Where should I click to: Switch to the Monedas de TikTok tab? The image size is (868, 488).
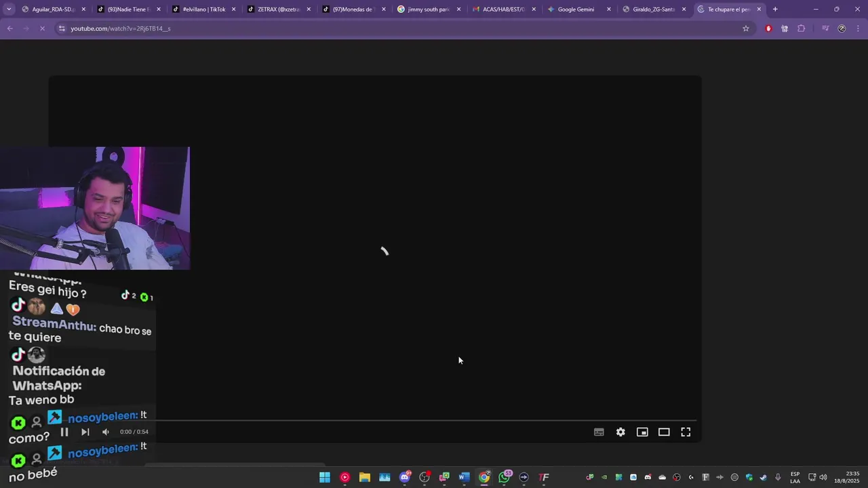(353, 9)
